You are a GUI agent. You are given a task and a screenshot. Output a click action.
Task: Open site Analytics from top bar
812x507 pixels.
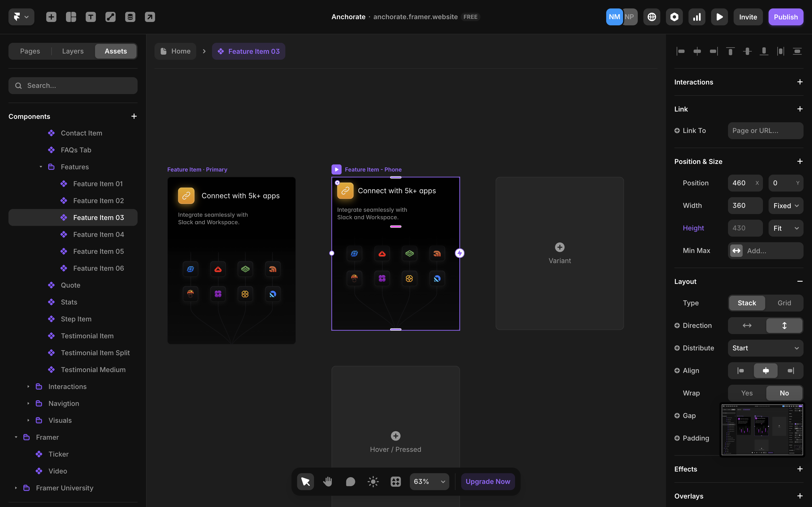697,17
